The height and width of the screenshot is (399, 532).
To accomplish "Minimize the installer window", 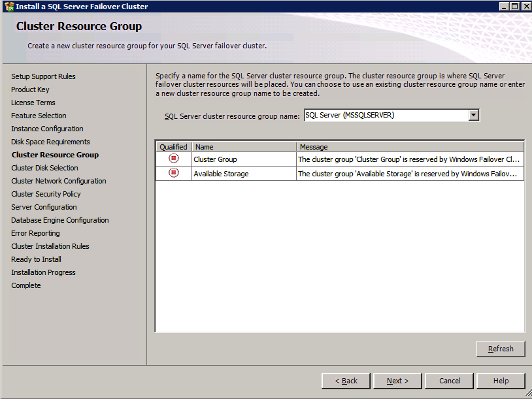I will [x=504, y=7].
